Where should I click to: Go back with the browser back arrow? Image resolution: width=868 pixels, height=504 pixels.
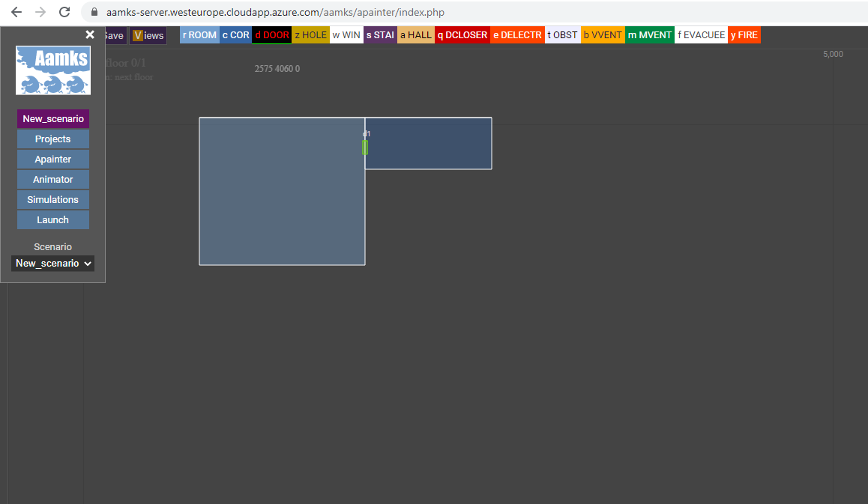coord(16,12)
